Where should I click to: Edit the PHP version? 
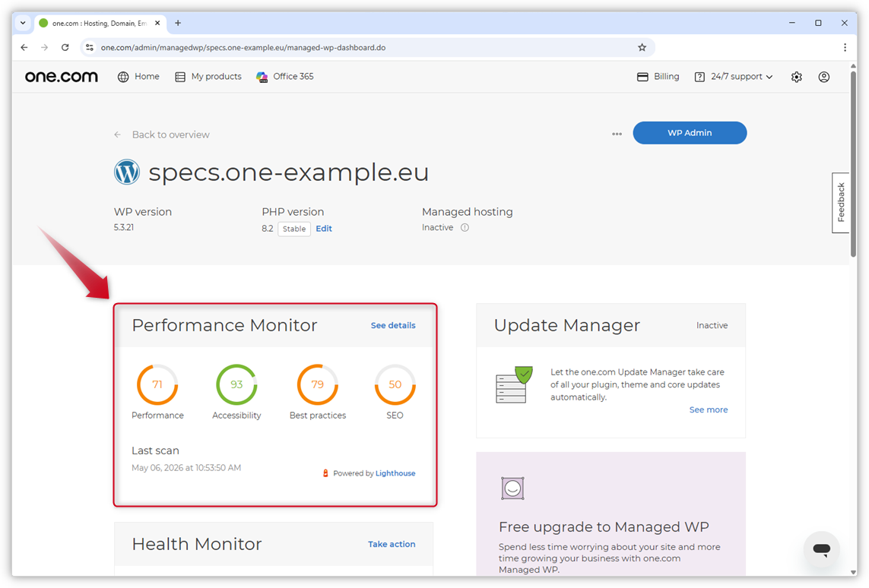324,229
